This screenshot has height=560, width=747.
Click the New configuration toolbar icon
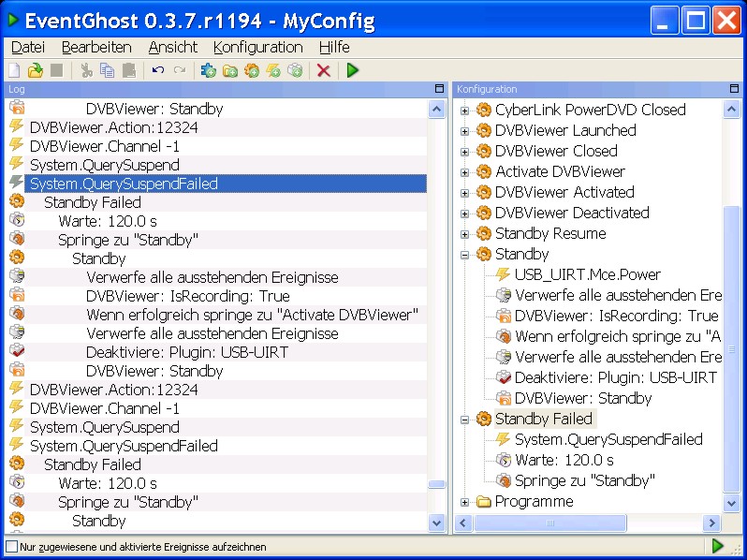14,70
